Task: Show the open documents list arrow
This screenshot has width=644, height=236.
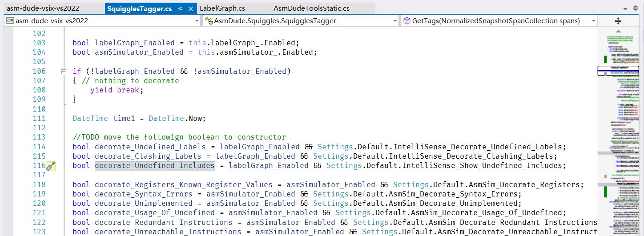Action: [627, 8]
